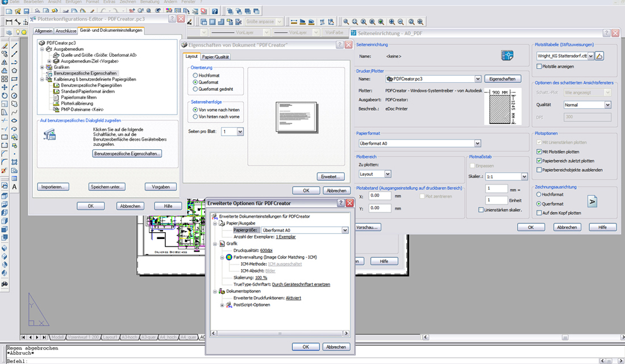Click the Speichern unter... button

click(x=107, y=187)
